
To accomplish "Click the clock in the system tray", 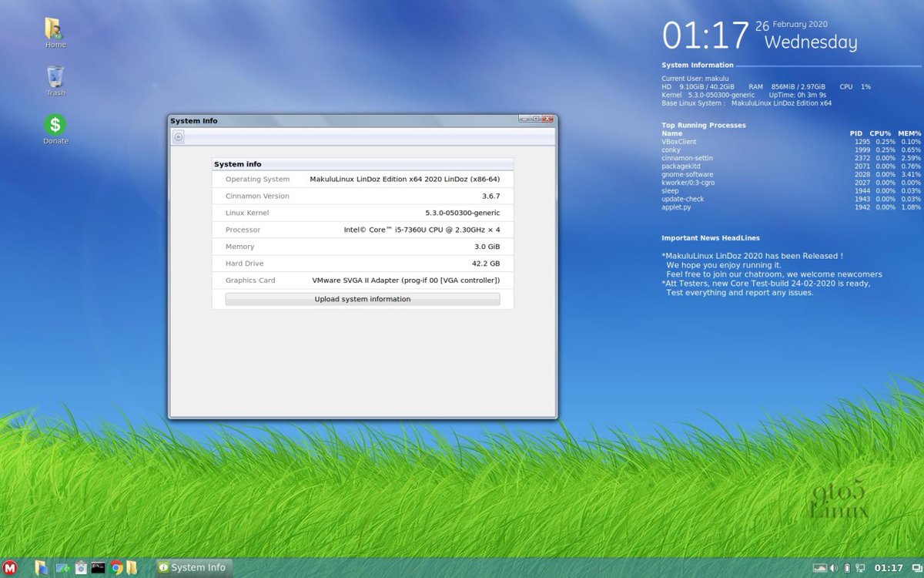I will click(889, 568).
